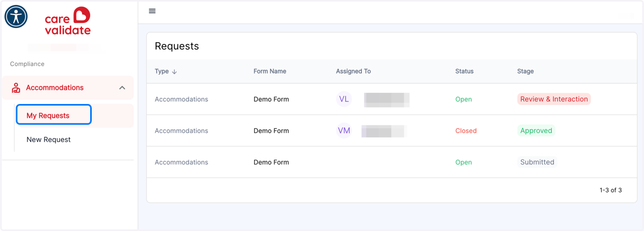The image size is (644, 231).
Task: Sort requests by the Type arrow
Action: 174,72
